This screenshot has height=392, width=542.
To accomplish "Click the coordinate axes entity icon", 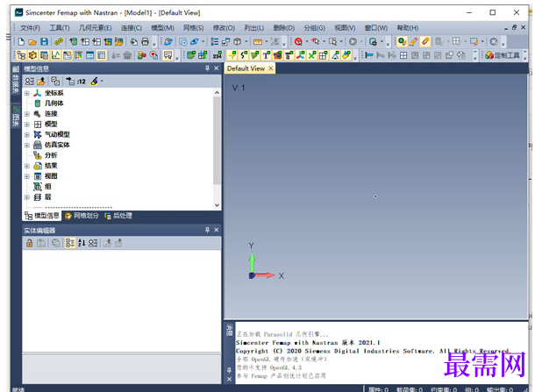I will [x=301, y=55].
